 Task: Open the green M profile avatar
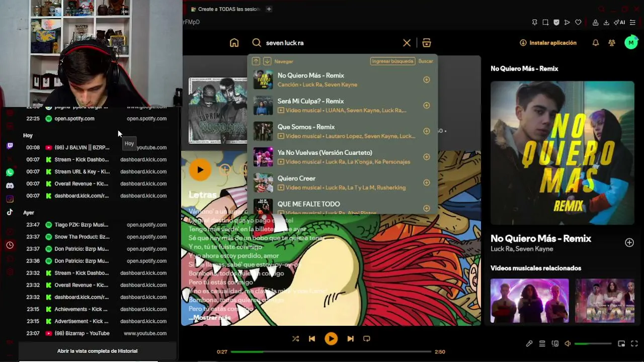tap(631, 43)
